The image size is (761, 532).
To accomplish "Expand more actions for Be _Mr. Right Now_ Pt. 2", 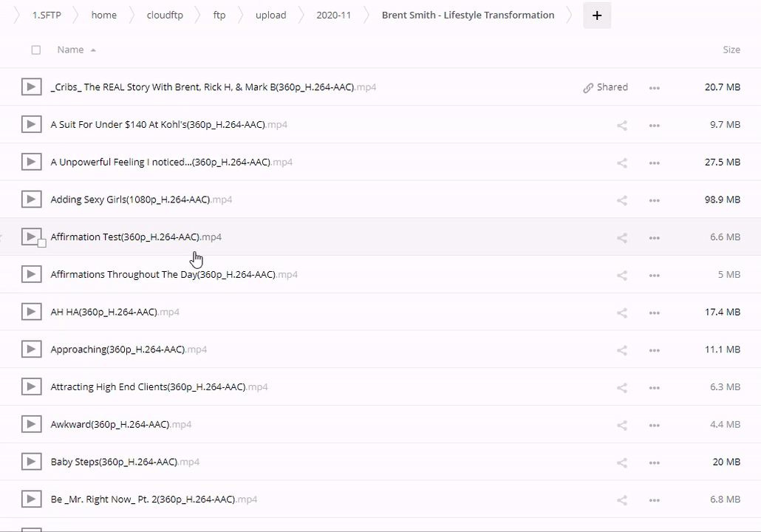I will pos(654,500).
